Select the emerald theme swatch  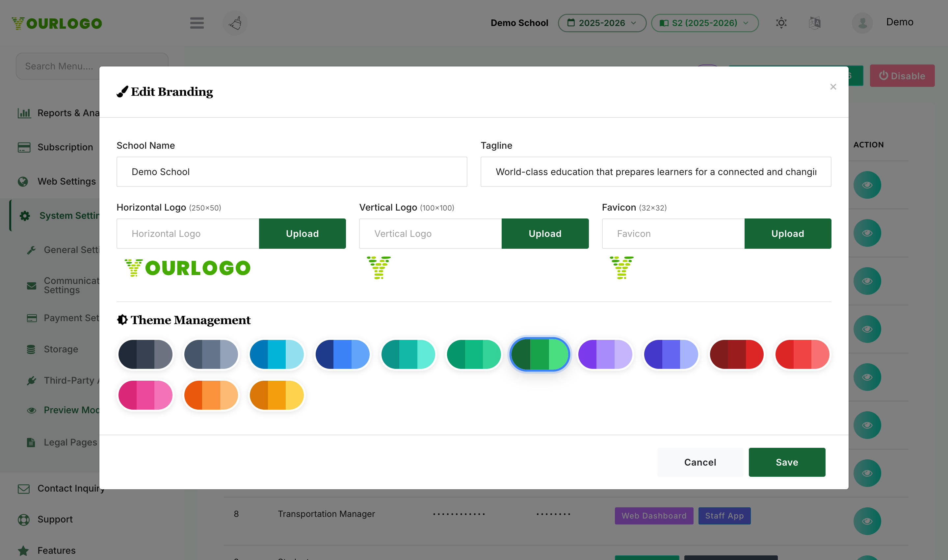(x=474, y=354)
